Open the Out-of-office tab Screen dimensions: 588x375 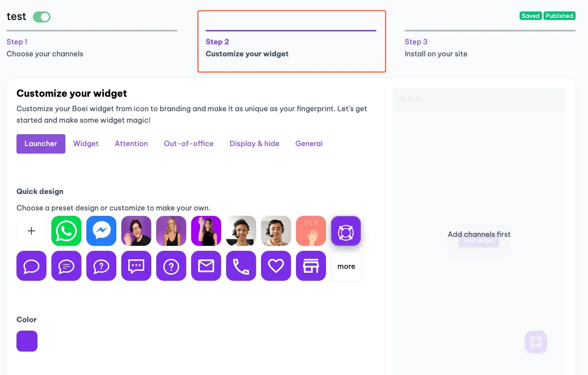point(189,144)
